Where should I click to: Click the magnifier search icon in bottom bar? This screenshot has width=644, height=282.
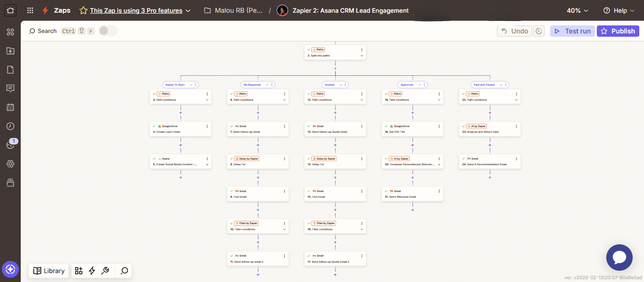[124, 271]
